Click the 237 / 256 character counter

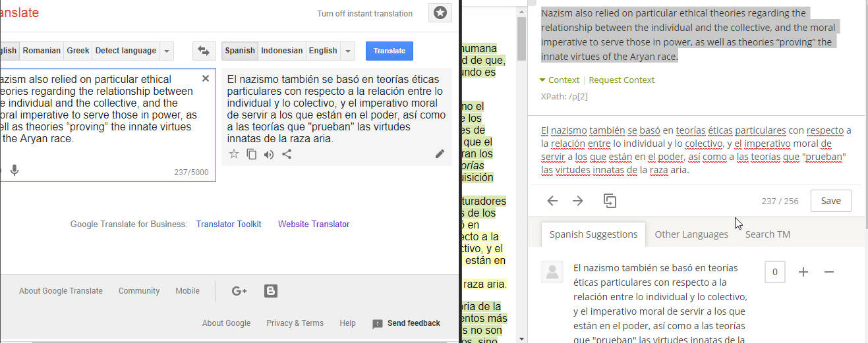click(x=780, y=201)
